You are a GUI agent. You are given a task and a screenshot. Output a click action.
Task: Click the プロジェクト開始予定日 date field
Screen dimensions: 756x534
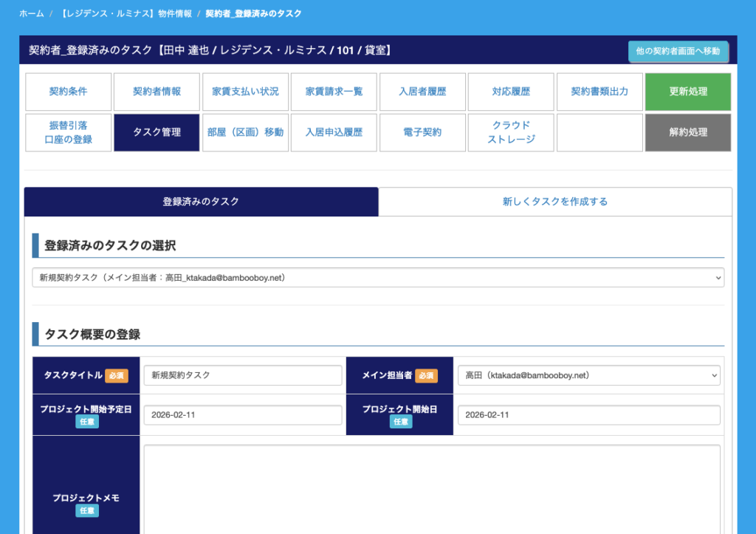[x=243, y=415]
